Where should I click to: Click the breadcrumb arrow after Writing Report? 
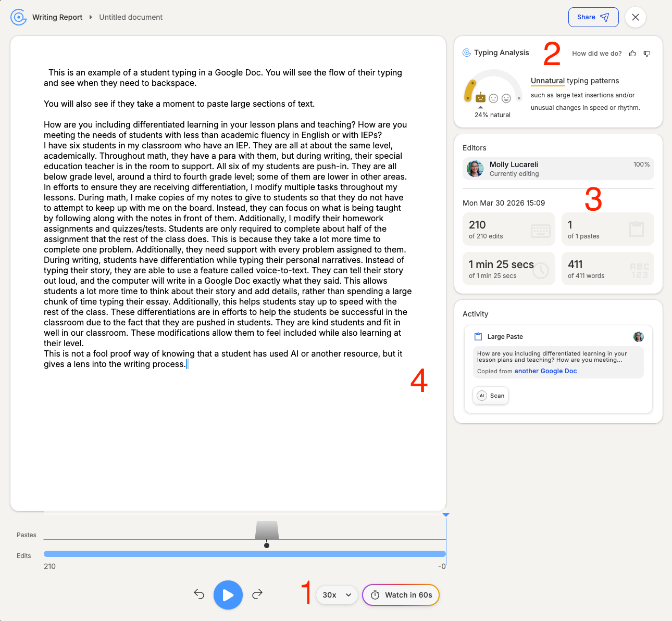point(91,17)
